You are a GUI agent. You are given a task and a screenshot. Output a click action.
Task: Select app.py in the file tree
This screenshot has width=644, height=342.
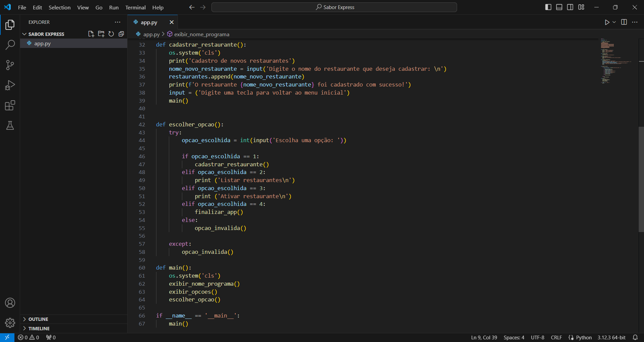[x=74, y=44]
